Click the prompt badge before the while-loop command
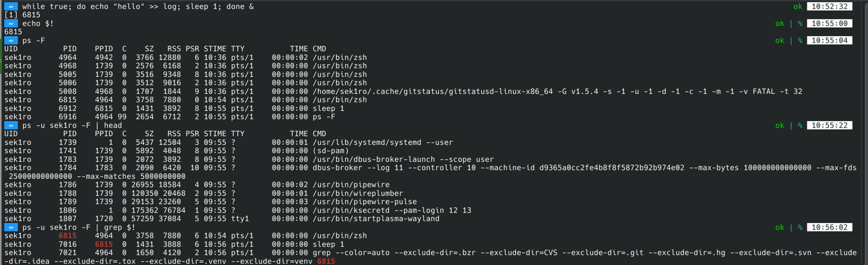The height and width of the screenshot is (265, 868). [11, 6]
